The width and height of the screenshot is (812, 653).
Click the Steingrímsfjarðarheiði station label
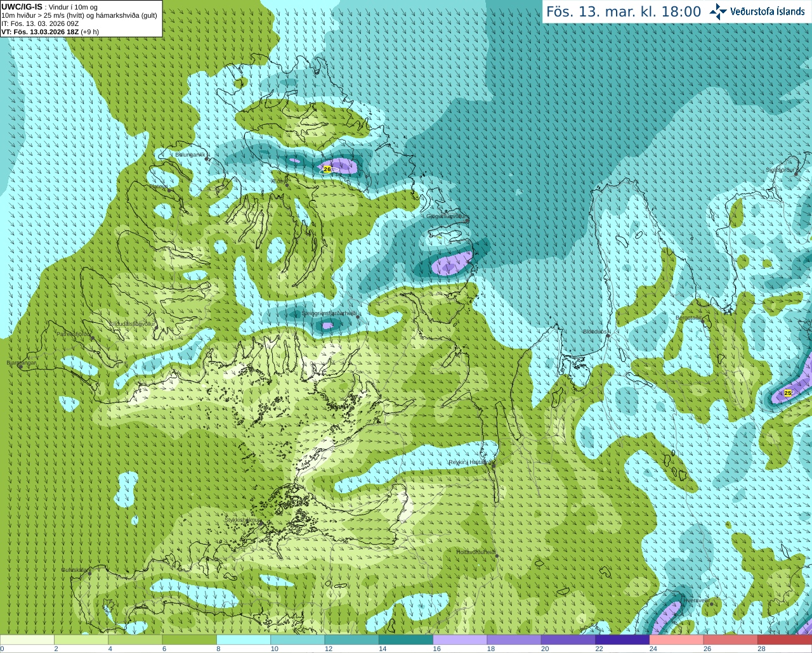tap(329, 313)
